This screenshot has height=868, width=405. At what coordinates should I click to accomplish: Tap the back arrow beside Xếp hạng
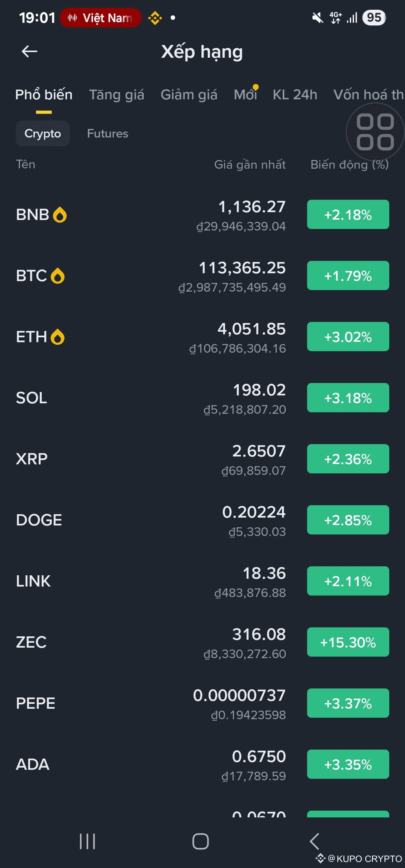30,51
